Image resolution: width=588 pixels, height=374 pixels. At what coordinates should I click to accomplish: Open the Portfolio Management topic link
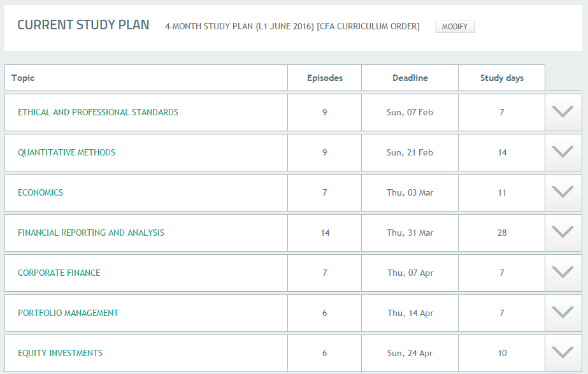[x=68, y=313]
